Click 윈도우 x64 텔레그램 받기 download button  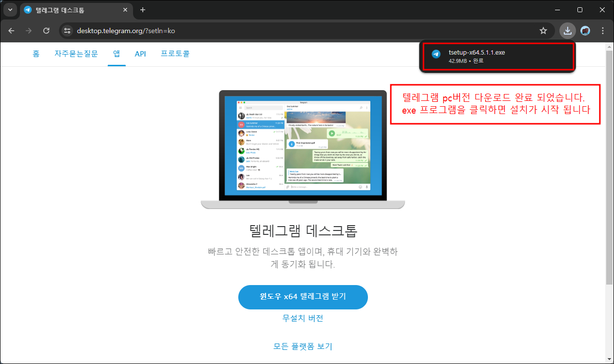303,297
